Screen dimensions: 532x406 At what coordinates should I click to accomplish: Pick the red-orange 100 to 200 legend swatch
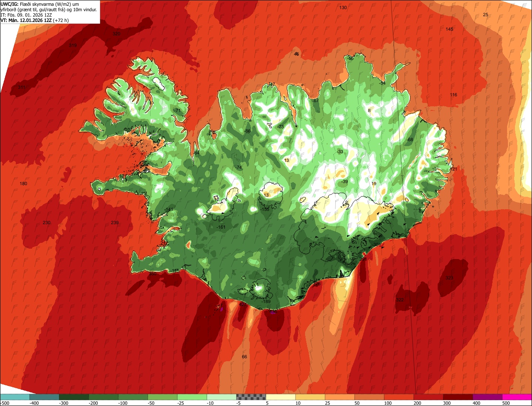(399, 397)
